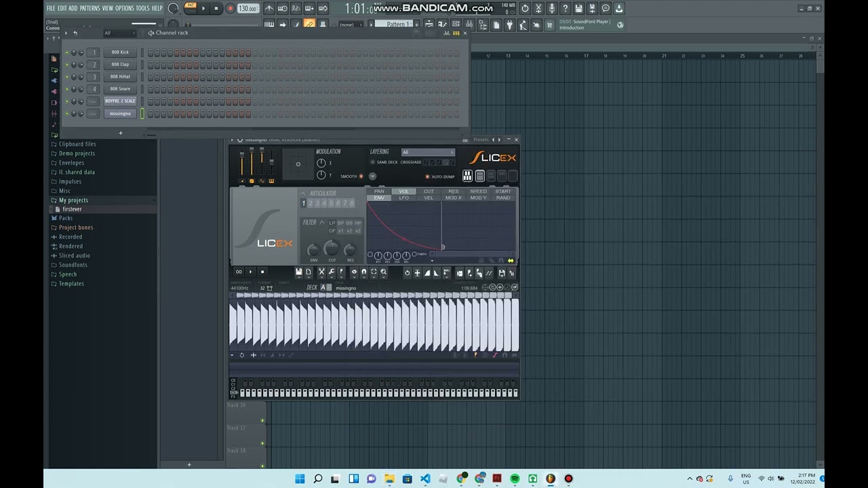Select the 808 Kick channel
The width and height of the screenshot is (868, 488).
120,52
